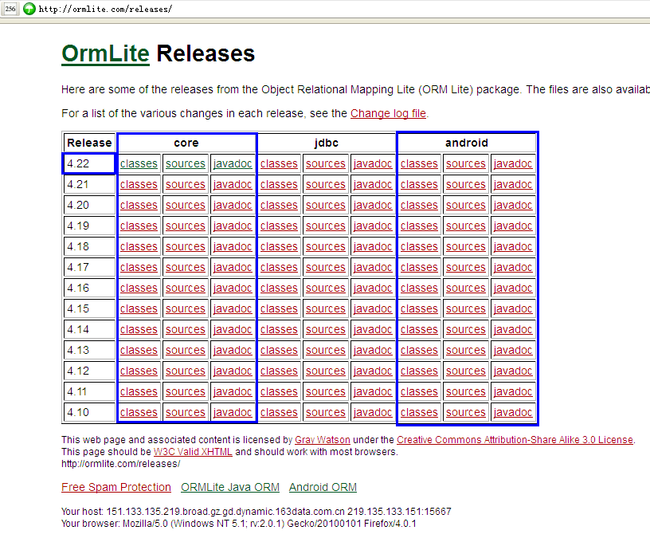Open 4.16 core javadoc

pyautogui.click(x=233, y=288)
